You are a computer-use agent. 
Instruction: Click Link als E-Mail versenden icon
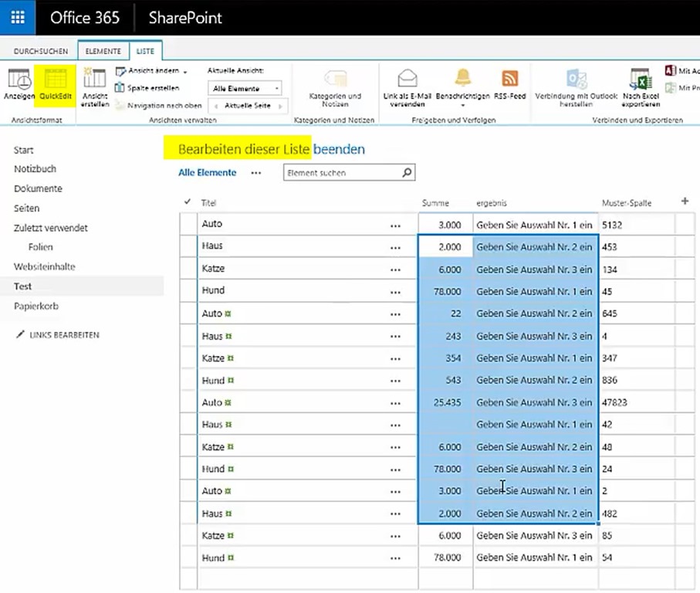point(407,79)
